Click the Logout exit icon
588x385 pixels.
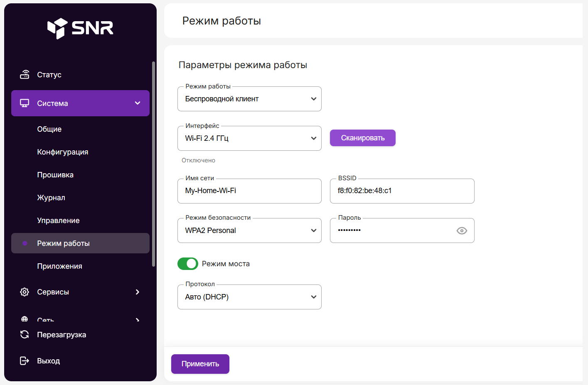tap(25, 361)
